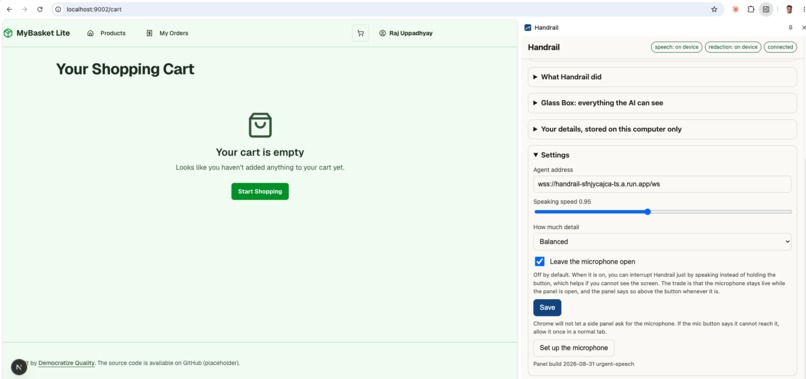Expand Your details stored on this computer
Image resolution: width=806 pixels, height=379 pixels.
[x=662, y=129]
